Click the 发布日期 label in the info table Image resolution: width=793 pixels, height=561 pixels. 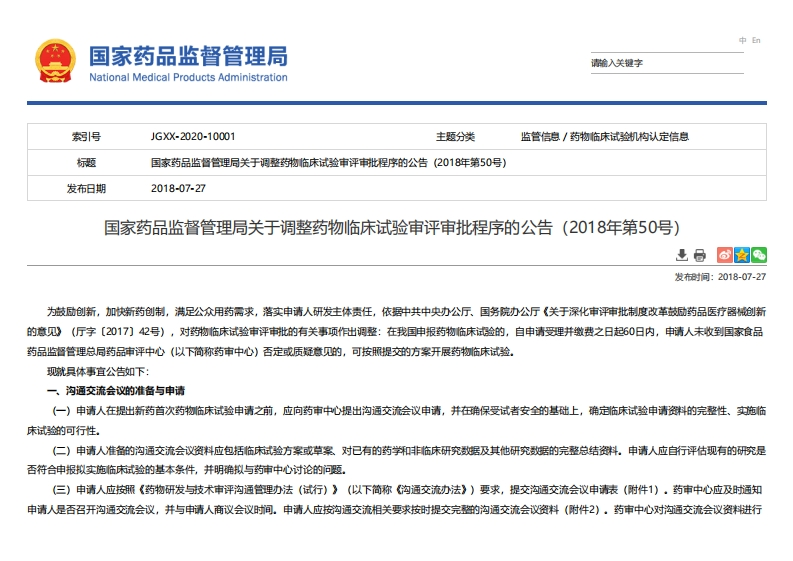pos(86,188)
